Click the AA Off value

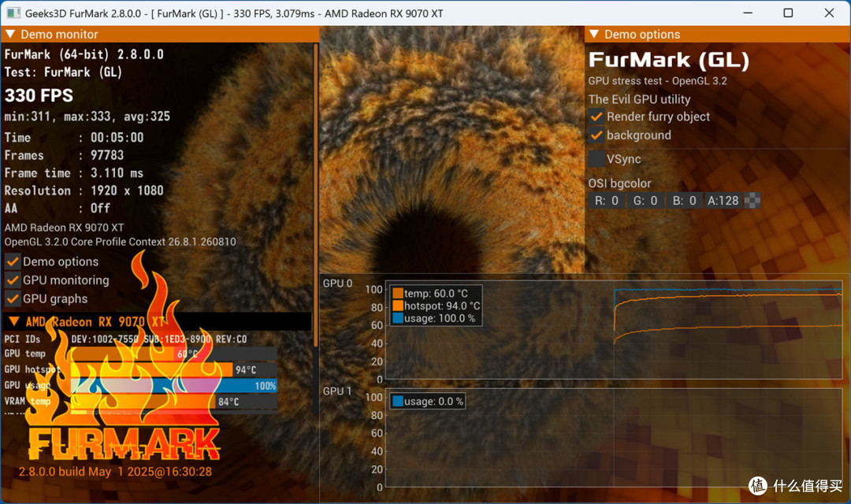point(100,209)
